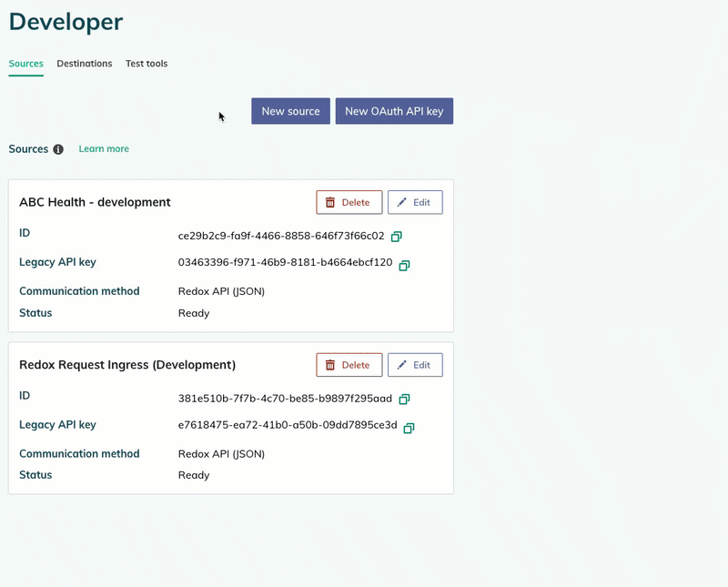Edit the ABC Health - development source

(x=415, y=202)
